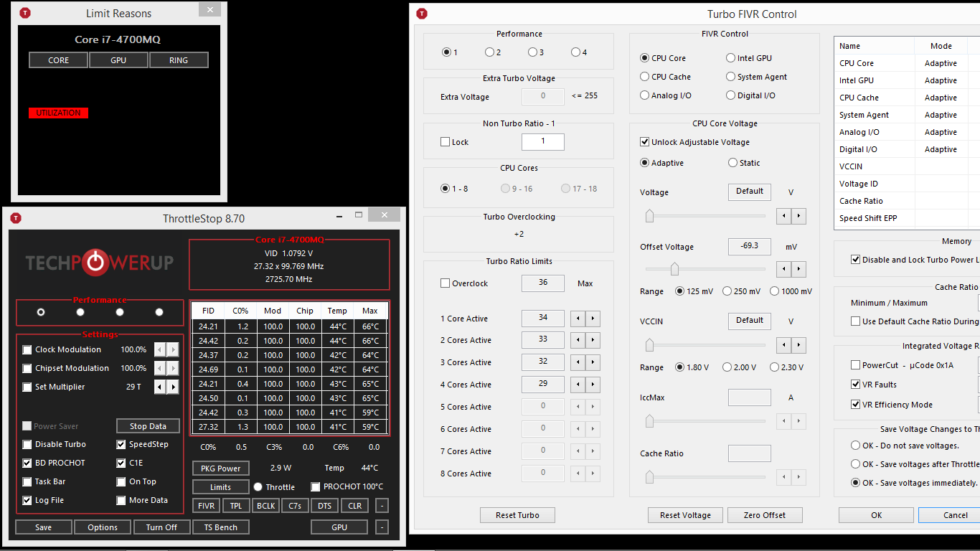Click the GPU tab in Limit Reasons
This screenshot has width=980, height=551.
coord(118,60)
